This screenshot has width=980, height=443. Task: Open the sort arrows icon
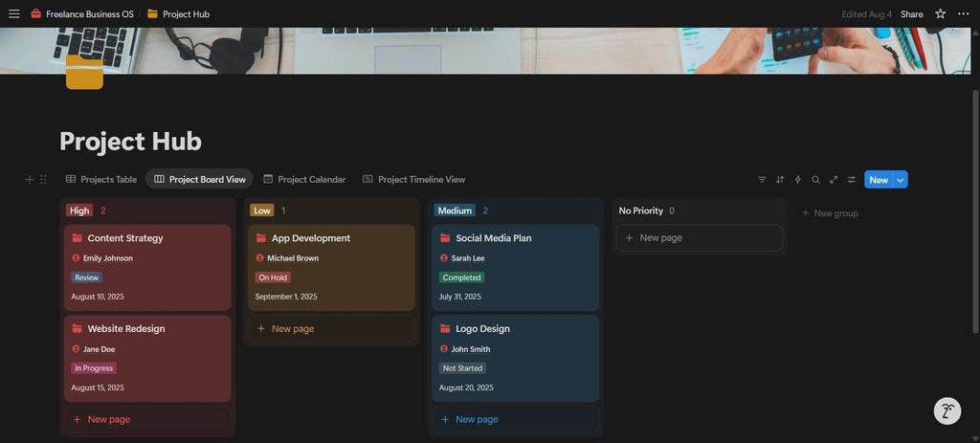[780, 179]
